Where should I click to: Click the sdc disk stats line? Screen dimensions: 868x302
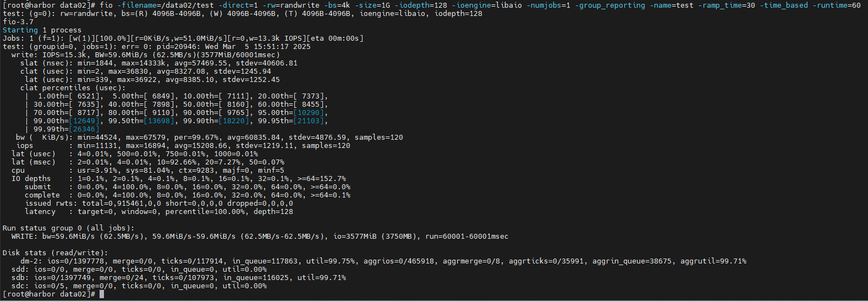click(139, 286)
